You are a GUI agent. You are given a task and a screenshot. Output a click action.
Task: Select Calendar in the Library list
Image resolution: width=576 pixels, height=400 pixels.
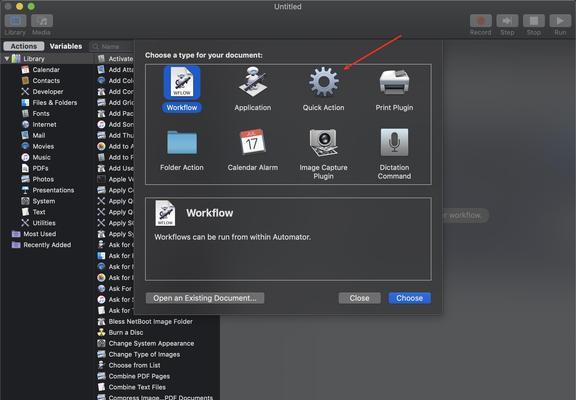click(46, 69)
